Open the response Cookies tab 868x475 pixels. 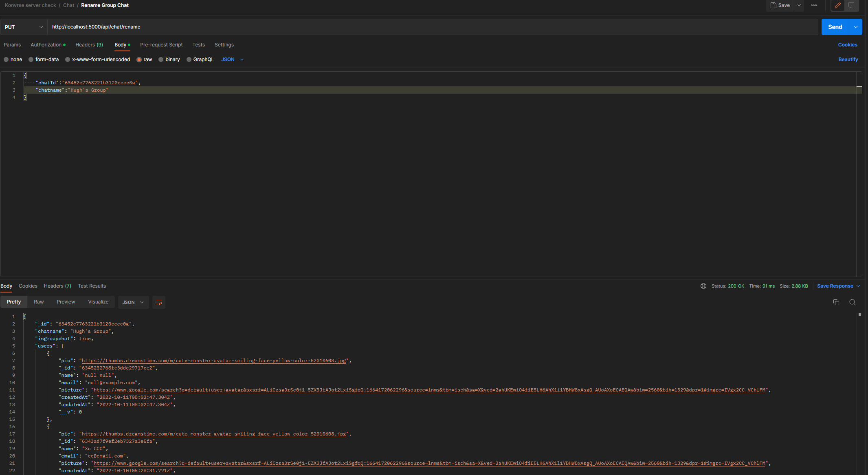tap(28, 286)
